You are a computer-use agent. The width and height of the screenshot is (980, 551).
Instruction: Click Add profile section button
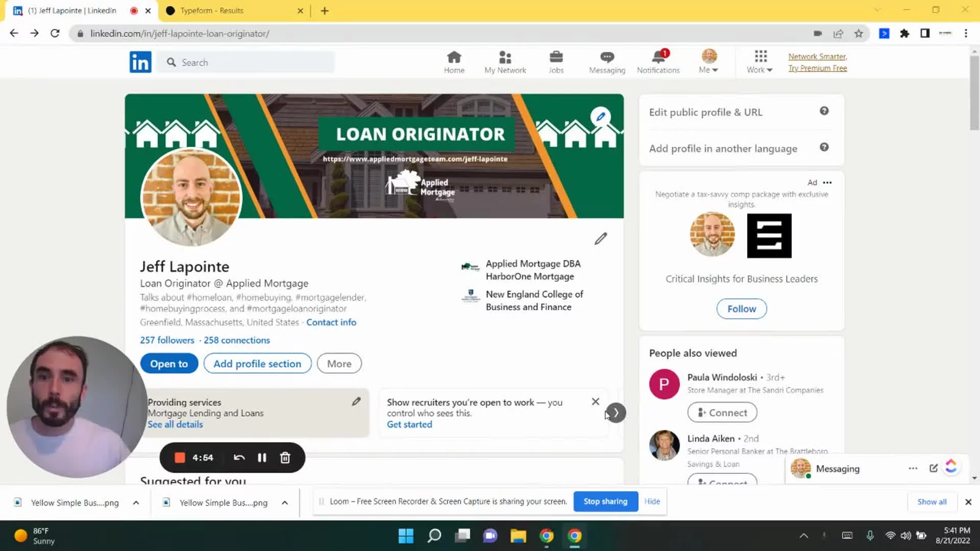(257, 363)
